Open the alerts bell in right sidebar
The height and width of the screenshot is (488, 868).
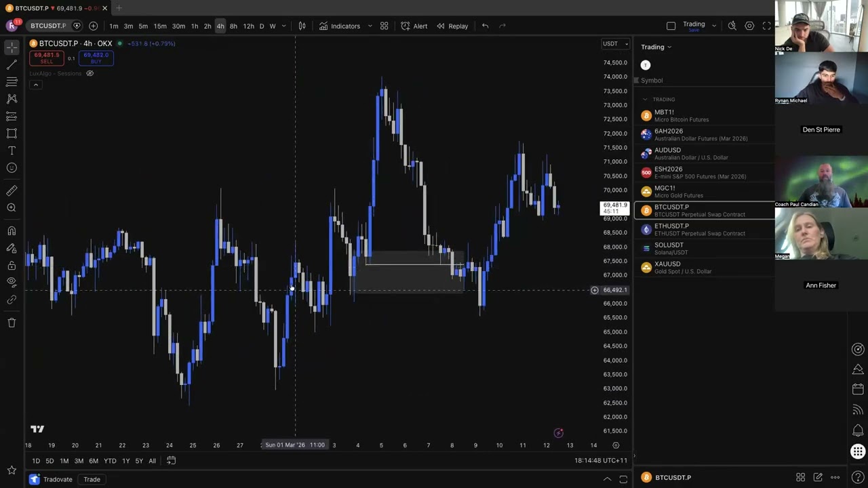[x=858, y=430]
